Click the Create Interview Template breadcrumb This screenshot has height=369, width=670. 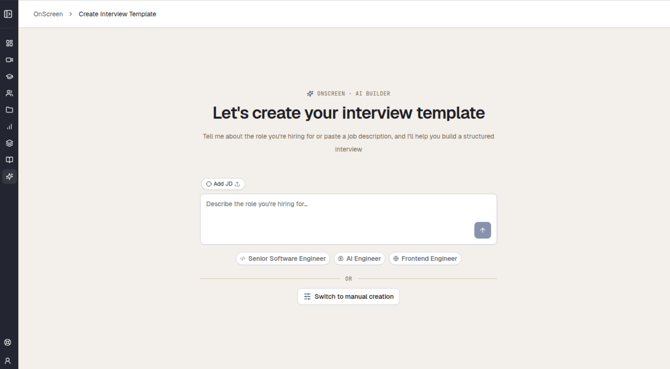point(117,14)
